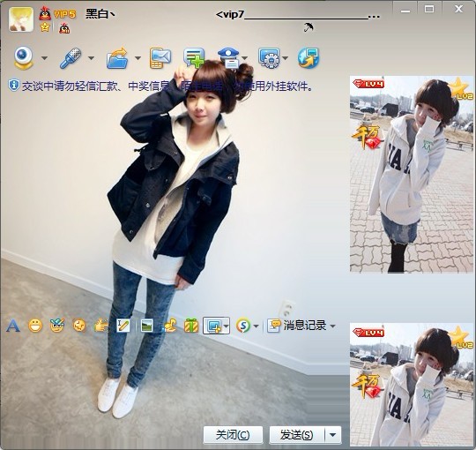The image size is (476, 450).
Task: Maximize the chat window
Action: (429, 9)
